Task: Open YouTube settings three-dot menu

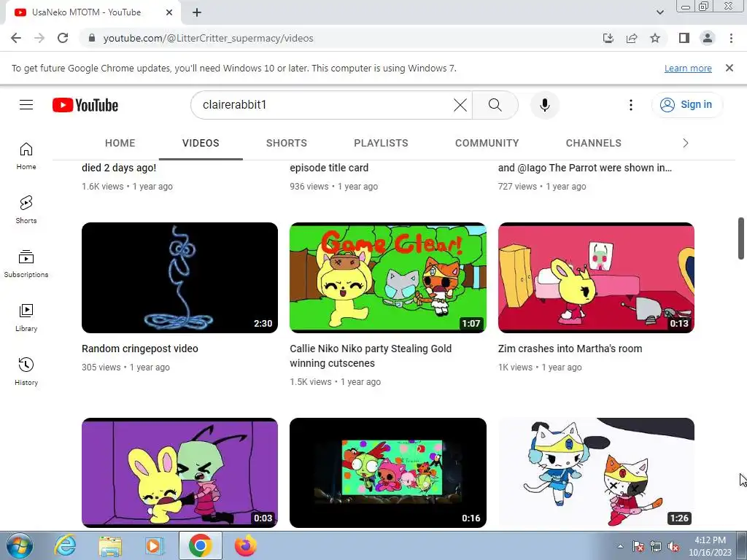Action: (631, 105)
